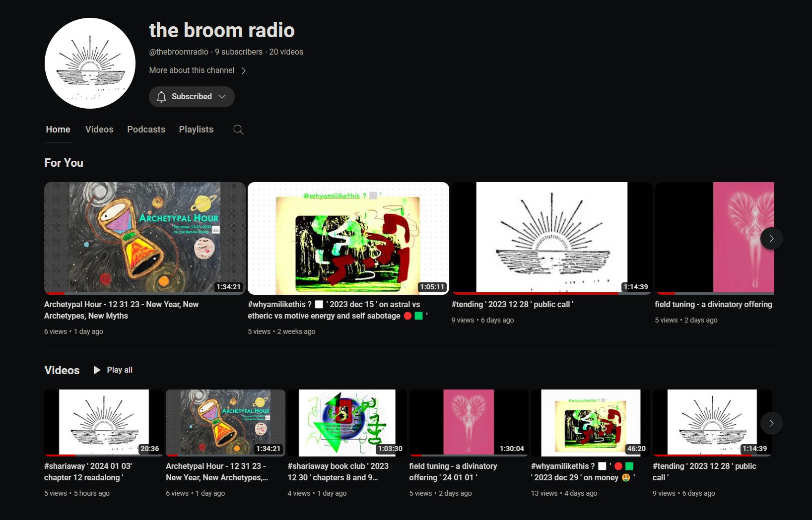Expand More about this channel arrow

244,71
